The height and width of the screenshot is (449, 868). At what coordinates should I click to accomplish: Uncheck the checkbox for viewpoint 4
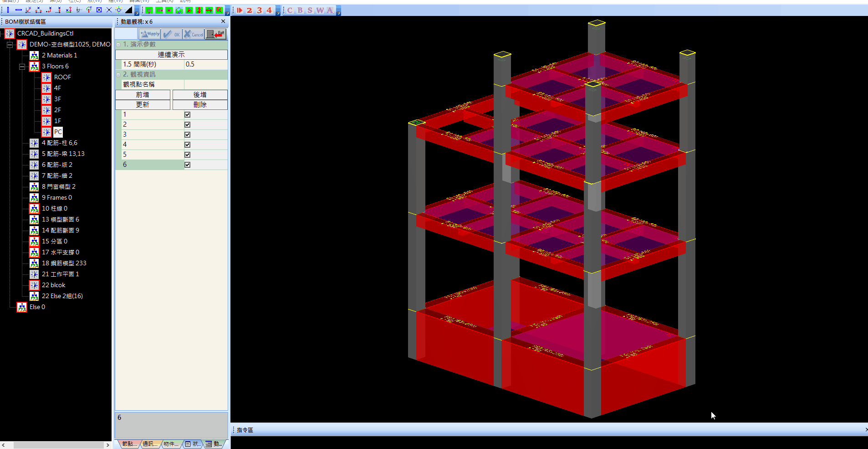[x=187, y=145]
